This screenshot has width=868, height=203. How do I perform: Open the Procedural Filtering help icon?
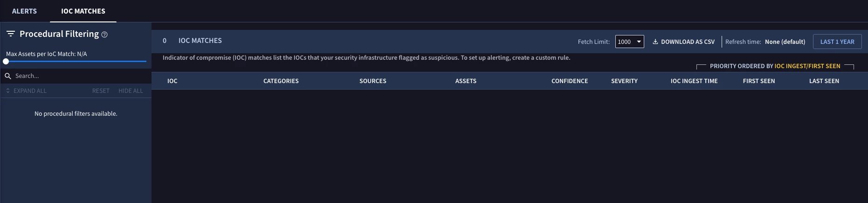click(x=104, y=35)
